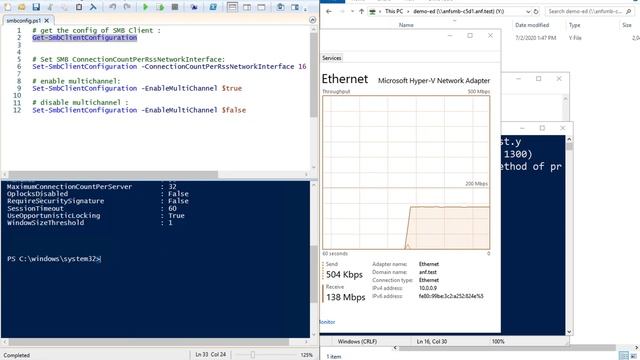The image size is (640, 360).
Task: Open Explorer recent locations dropdown arrow
Action: click(352, 11)
